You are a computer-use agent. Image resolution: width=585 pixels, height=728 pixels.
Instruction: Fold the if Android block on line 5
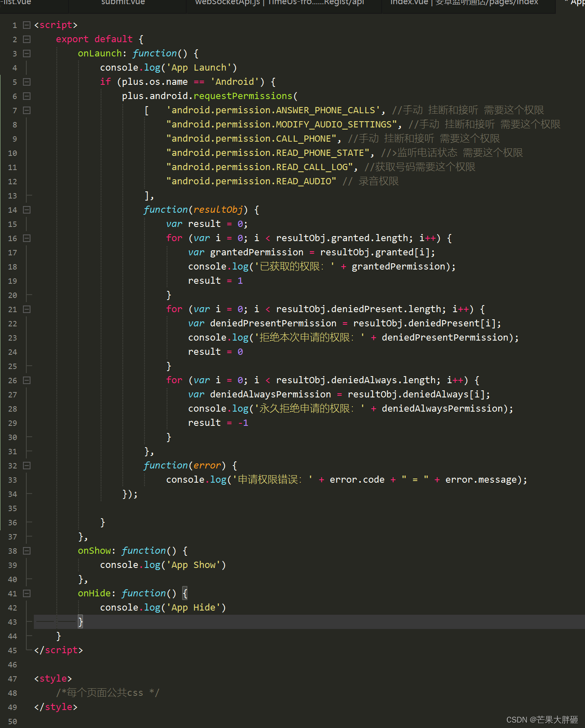pos(27,82)
